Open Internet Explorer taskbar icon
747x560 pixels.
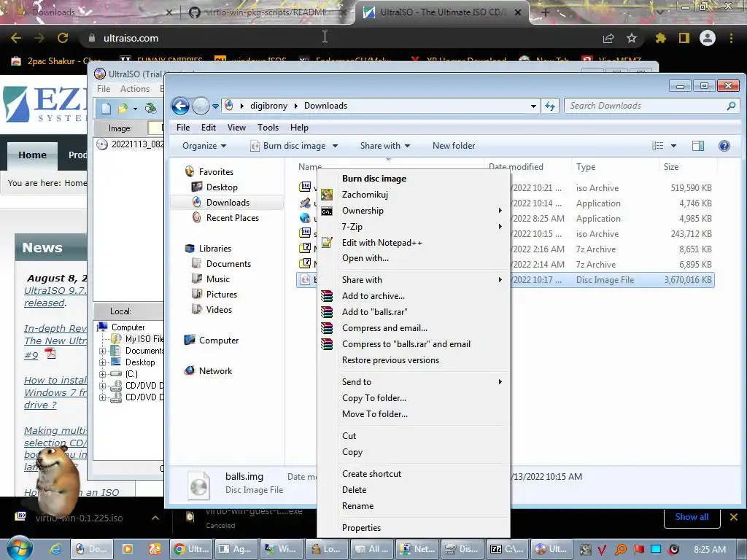55,549
